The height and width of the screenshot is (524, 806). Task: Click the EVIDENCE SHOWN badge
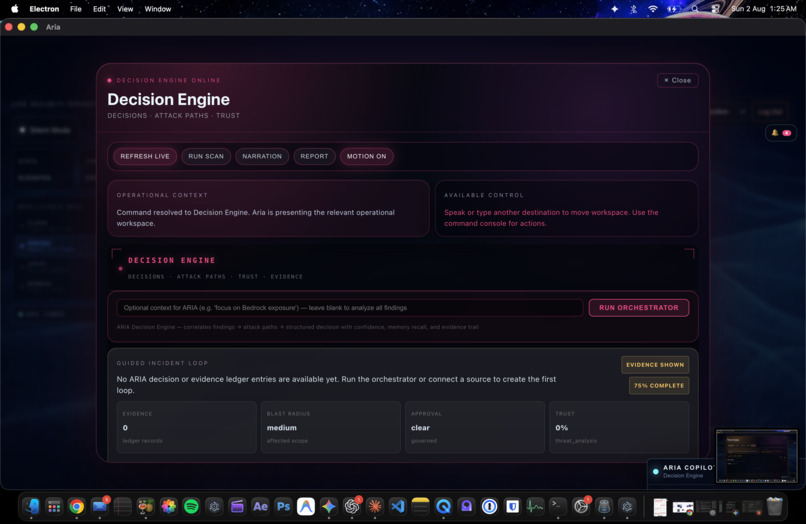655,365
